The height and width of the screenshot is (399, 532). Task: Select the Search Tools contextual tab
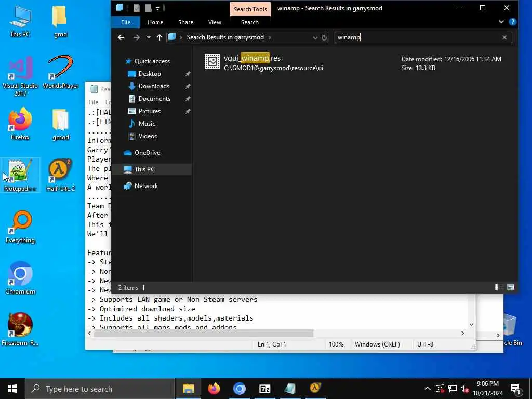[250, 9]
